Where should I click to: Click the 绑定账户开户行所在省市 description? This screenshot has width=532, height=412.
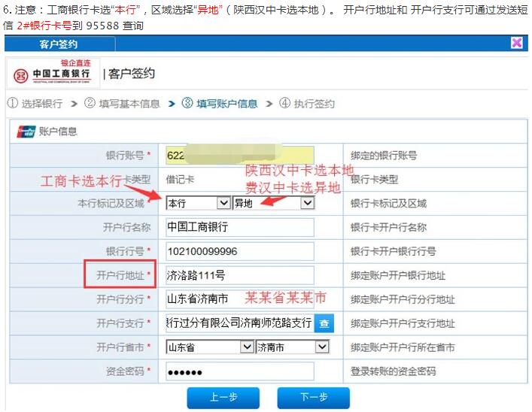[x=403, y=347]
